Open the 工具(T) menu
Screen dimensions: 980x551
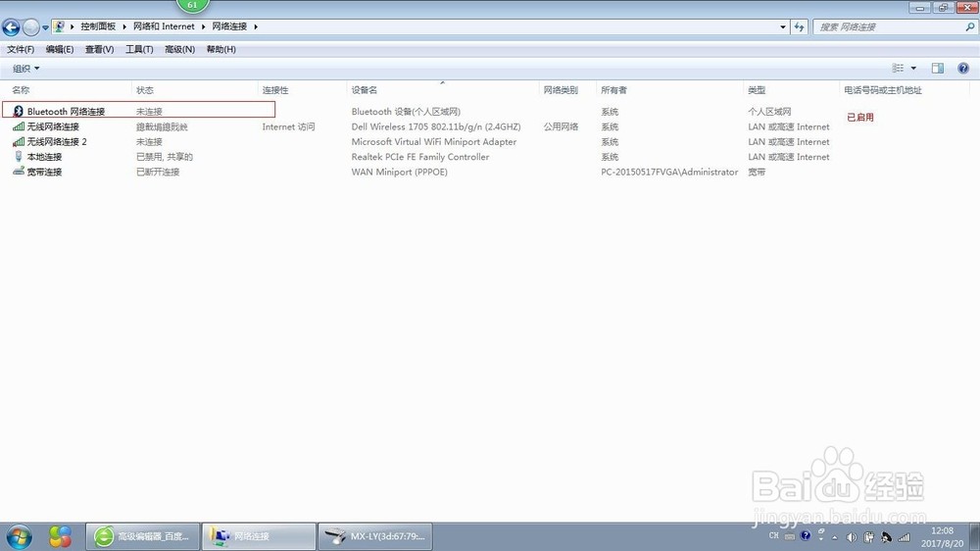point(139,49)
